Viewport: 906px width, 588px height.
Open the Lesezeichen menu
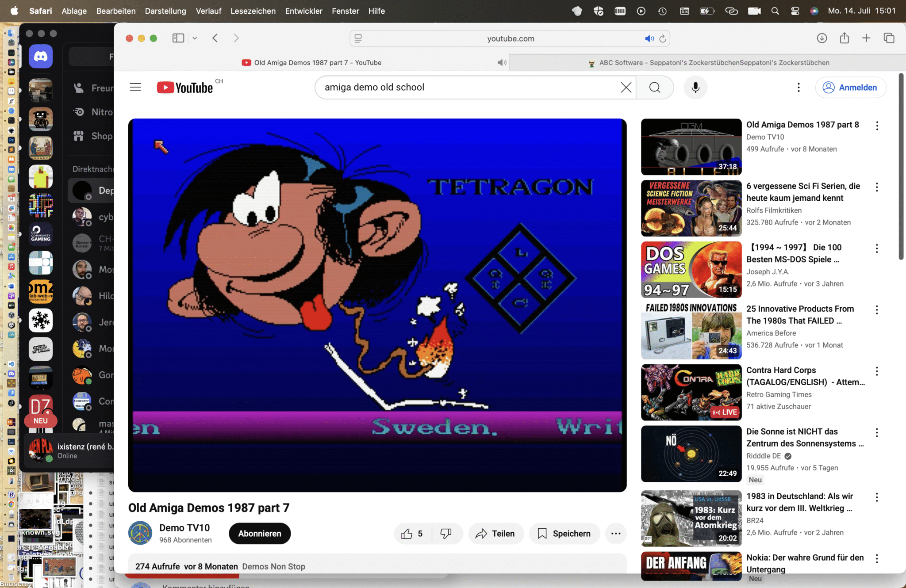(x=253, y=11)
